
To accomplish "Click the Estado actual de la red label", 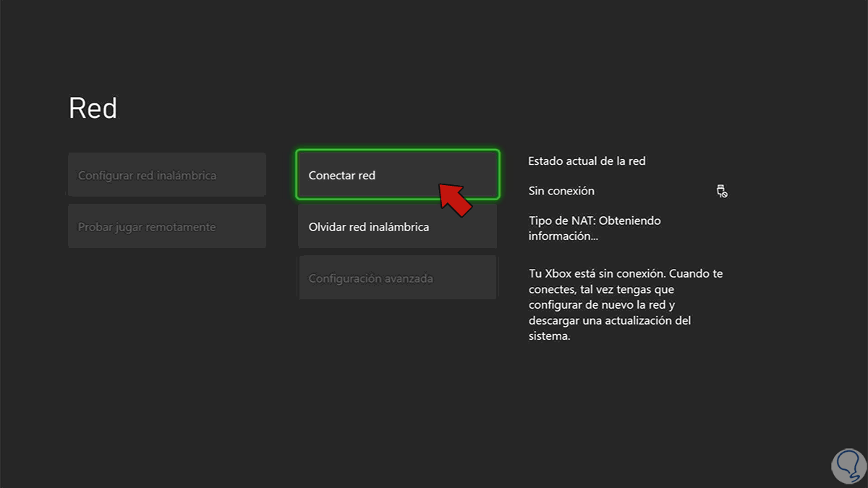I will point(587,160).
